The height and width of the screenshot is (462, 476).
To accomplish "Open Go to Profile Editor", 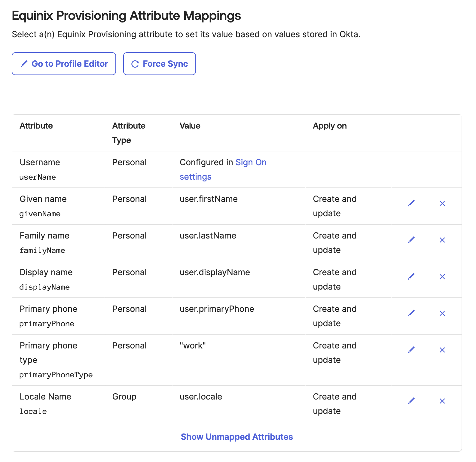I will tap(64, 64).
